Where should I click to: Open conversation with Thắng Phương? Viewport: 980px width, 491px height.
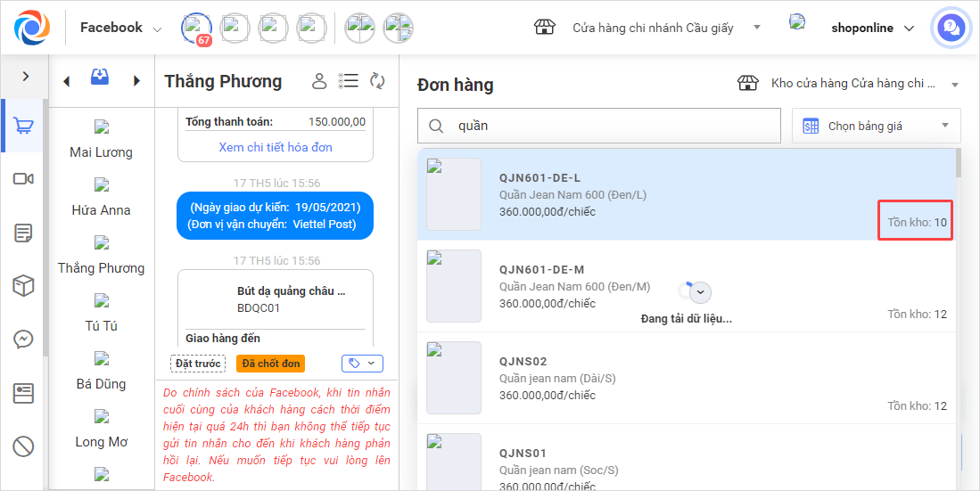coord(102,256)
